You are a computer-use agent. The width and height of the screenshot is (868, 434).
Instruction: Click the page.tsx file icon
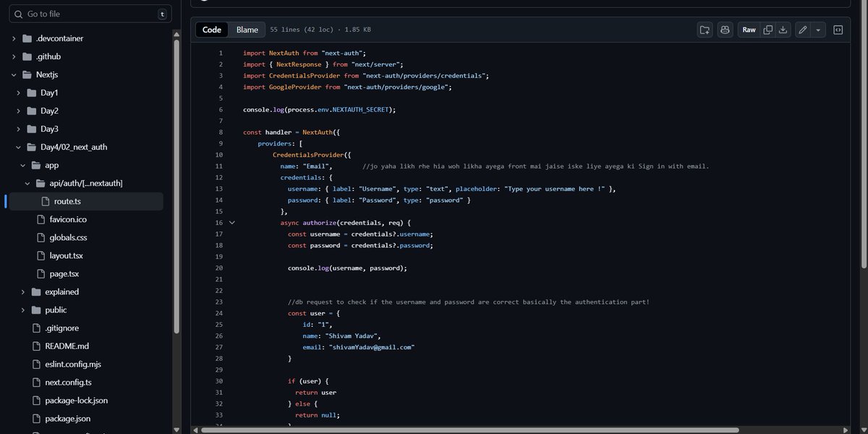pyautogui.click(x=42, y=273)
